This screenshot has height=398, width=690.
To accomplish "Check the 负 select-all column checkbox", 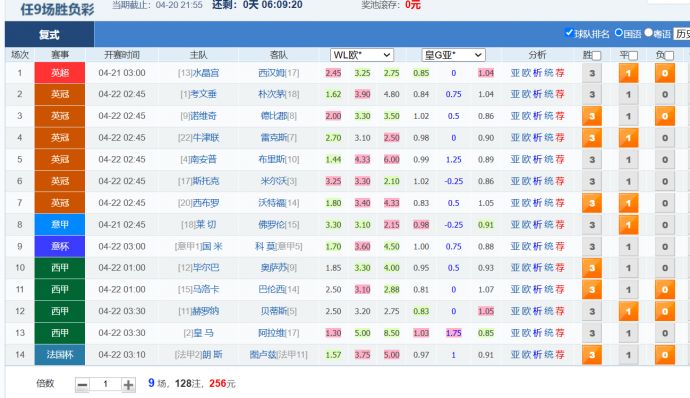I will point(669,55).
